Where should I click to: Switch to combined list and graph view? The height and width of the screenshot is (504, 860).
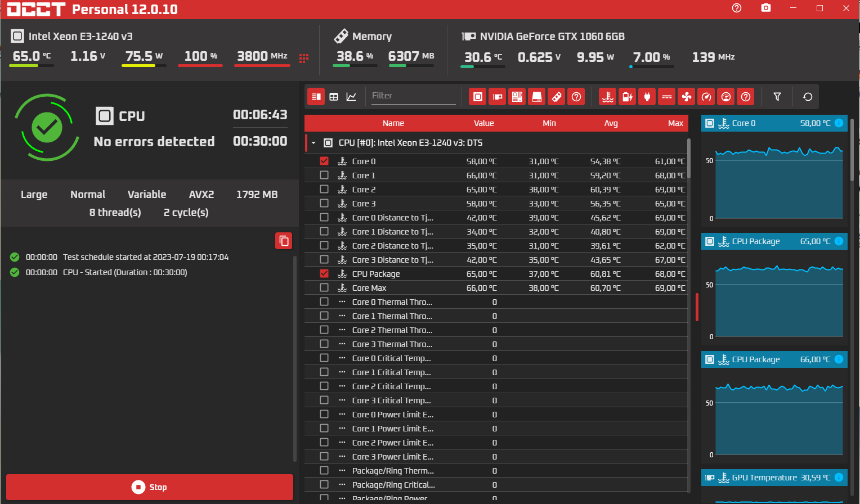[316, 97]
